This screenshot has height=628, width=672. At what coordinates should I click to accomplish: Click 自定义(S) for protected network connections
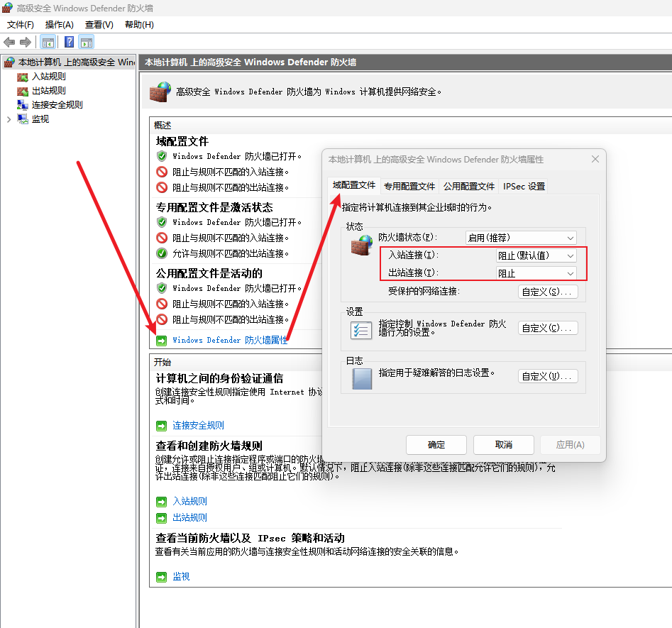pyautogui.click(x=548, y=292)
